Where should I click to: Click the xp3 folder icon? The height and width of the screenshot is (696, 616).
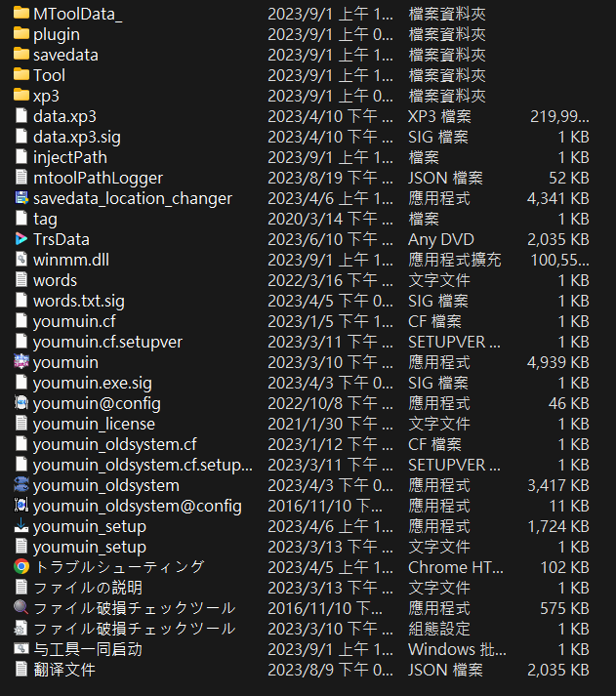click(x=21, y=95)
